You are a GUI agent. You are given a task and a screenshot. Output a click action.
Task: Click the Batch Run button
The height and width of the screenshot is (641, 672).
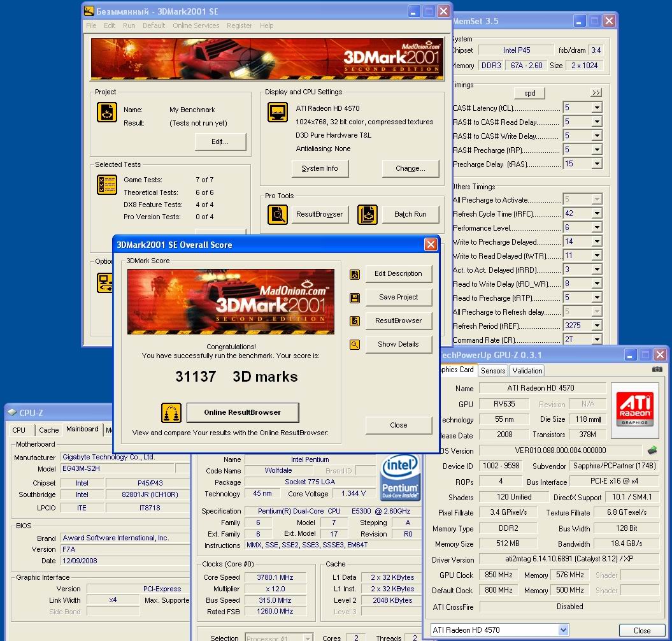pyautogui.click(x=410, y=214)
